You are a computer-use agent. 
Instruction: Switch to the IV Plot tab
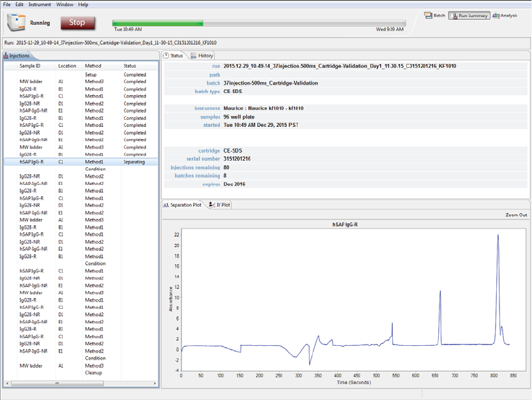tap(220, 205)
